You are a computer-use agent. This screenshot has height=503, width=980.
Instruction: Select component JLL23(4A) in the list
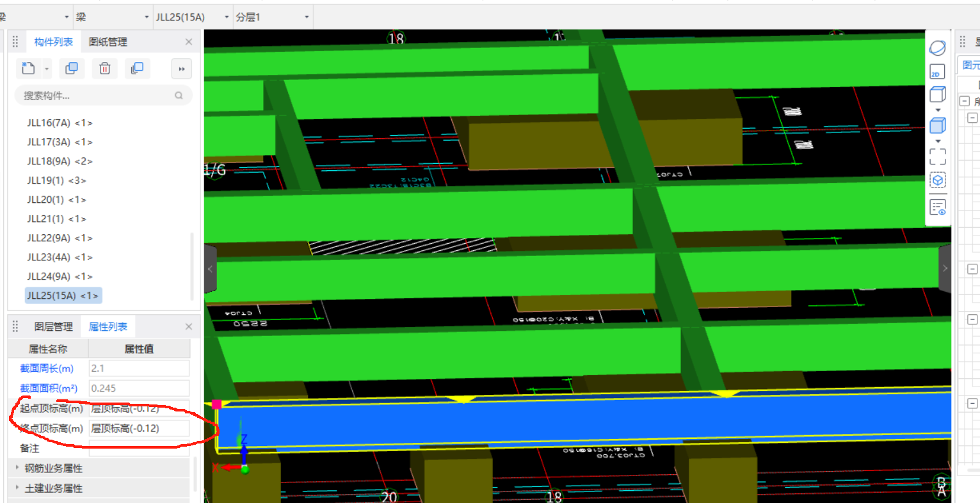[x=60, y=257]
